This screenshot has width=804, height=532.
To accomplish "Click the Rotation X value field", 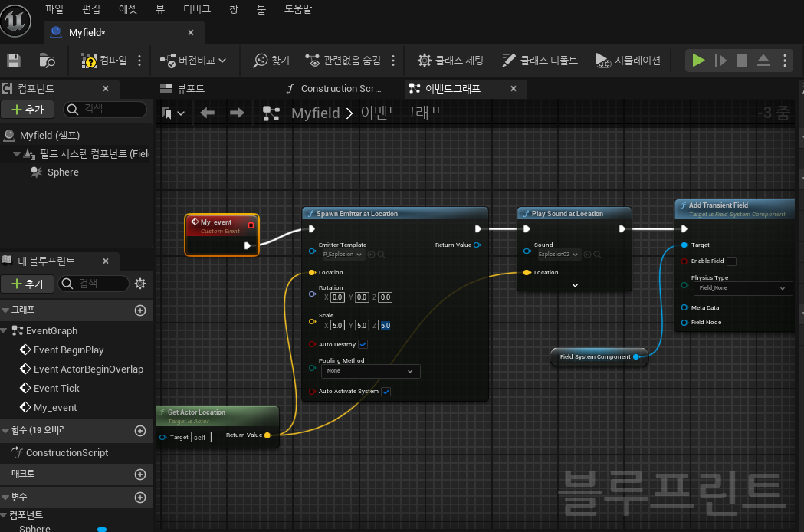I will pyautogui.click(x=337, y=297).
